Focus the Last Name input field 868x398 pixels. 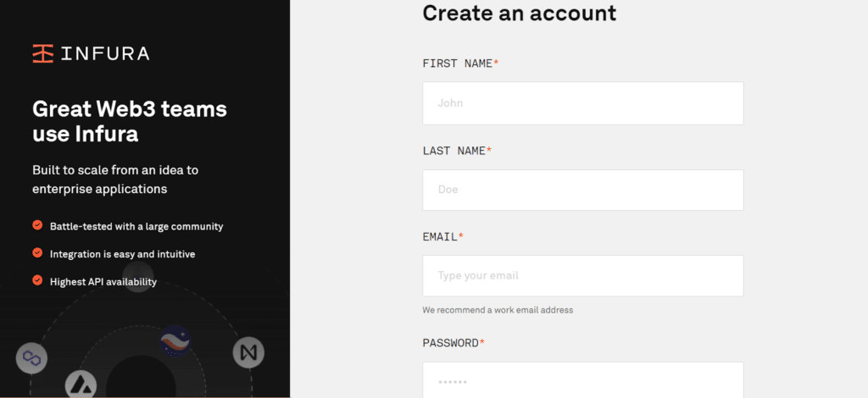582,190
